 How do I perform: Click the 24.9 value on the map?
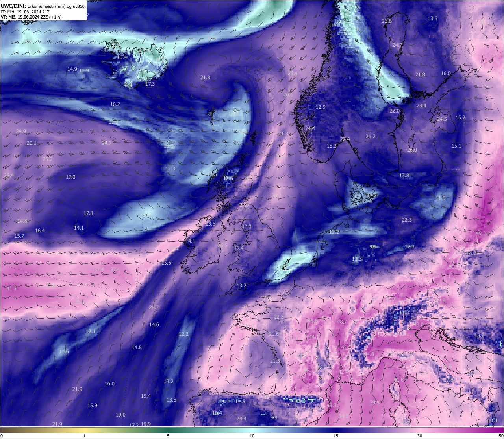click(x=21, y=131)
